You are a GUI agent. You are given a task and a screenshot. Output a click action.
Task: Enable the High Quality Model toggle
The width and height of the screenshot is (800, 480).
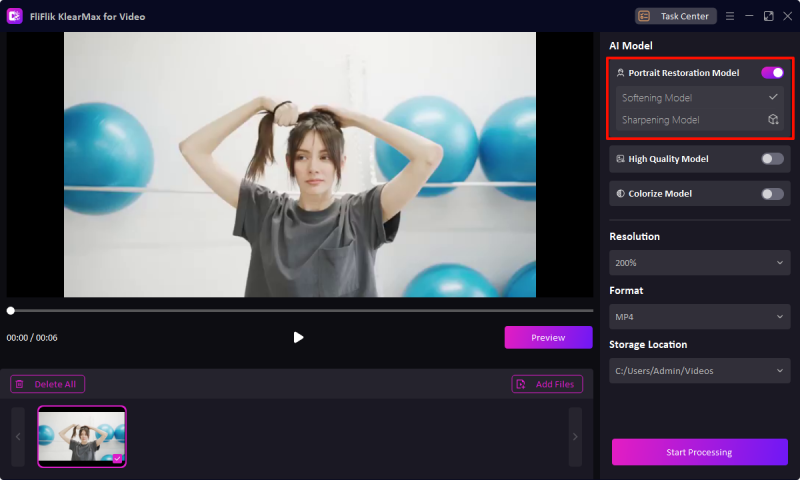tap(772, 158)
